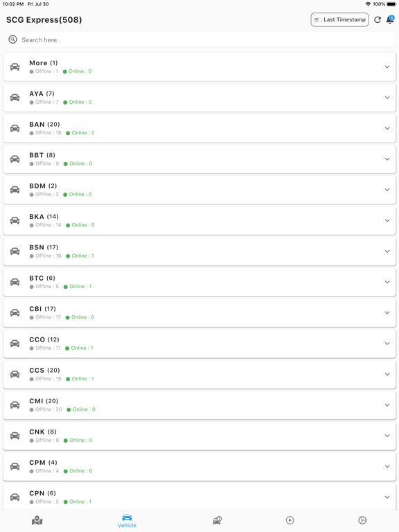Open the vehicle alert tab icon
Screen dimensions: 399x532
(218, 520)
